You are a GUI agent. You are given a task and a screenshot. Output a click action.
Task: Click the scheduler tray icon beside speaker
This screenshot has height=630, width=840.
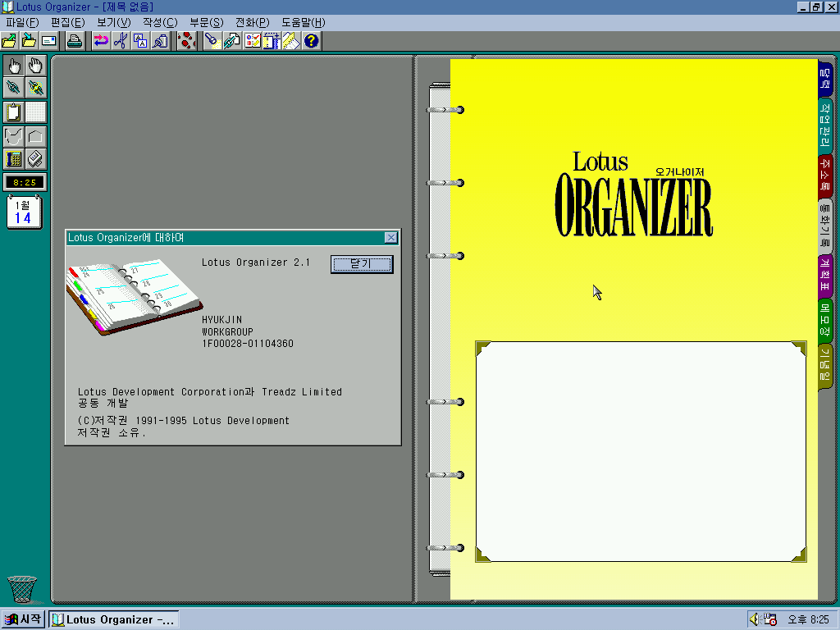pyautogui.click(x=769, y=619)
